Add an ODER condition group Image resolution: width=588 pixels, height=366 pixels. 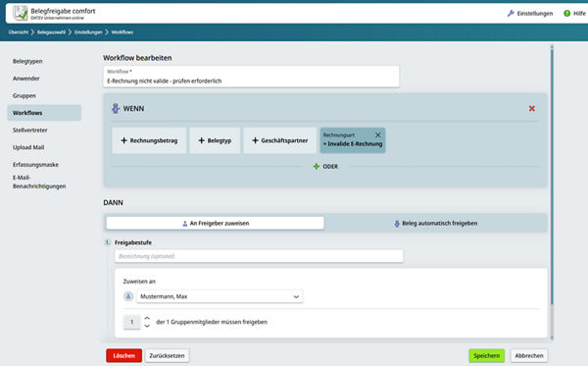pos(325,166)
